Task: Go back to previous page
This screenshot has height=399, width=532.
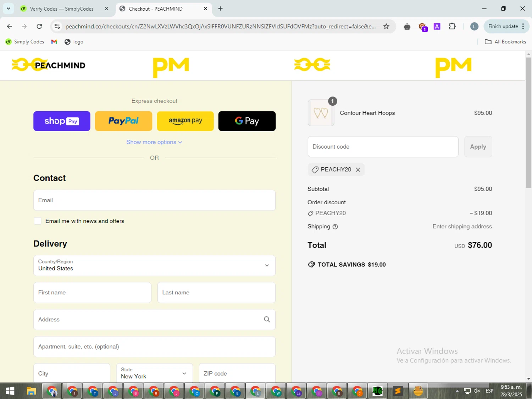Action: point(10,26)
